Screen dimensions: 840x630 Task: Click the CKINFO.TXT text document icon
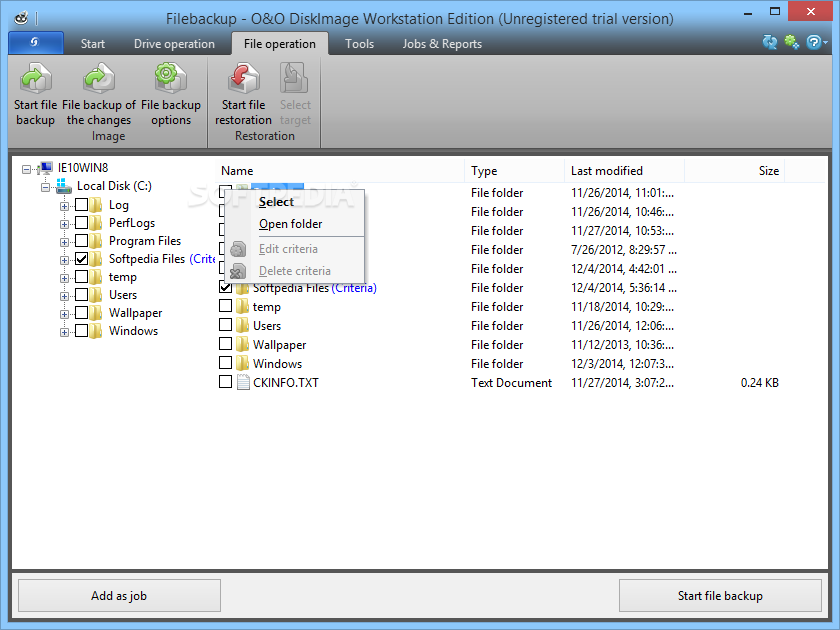(x=243, y=382)
